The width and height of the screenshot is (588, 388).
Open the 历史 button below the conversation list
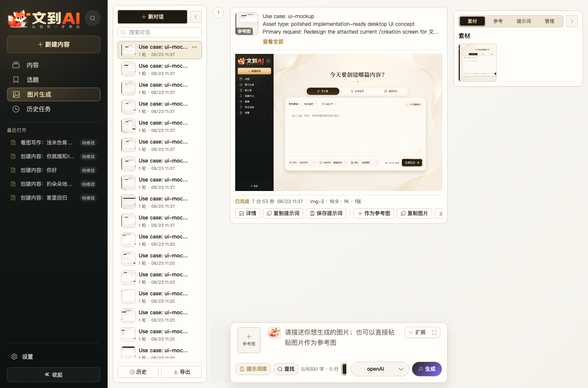click(x=138, y=372)
